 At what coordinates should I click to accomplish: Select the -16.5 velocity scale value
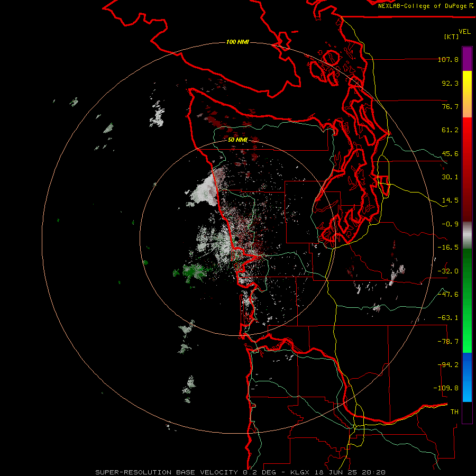[448, 248]
